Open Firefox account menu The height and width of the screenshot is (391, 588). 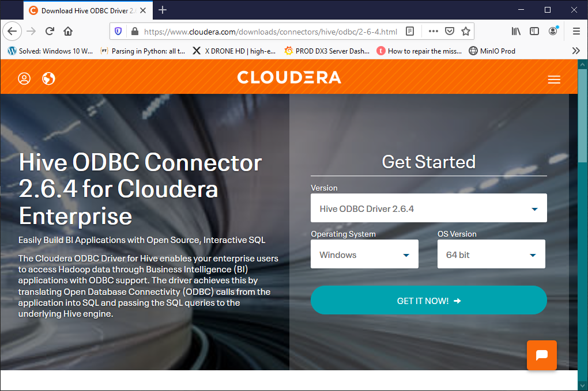click(553, 31)
